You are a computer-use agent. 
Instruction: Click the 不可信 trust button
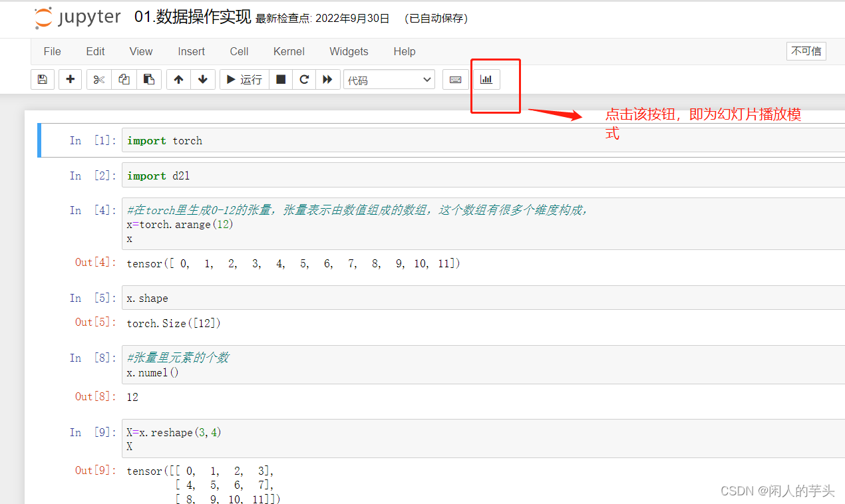click(x=806, y=51)
